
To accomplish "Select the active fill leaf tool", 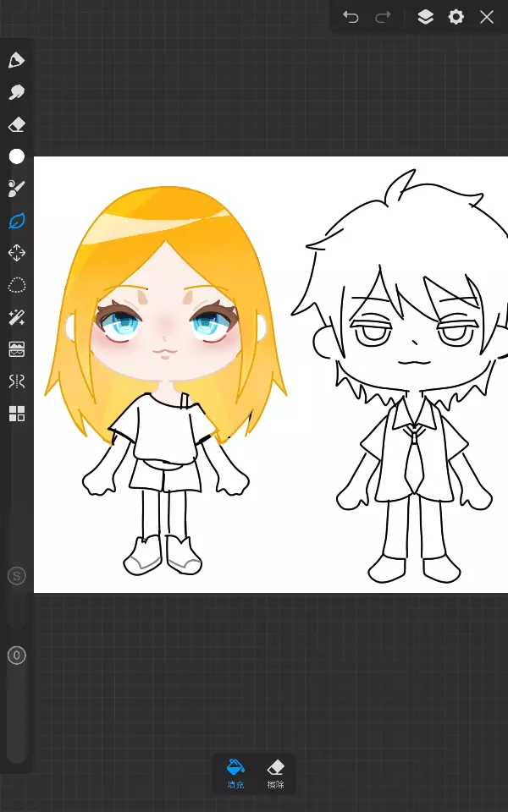I will coord(17,221).
